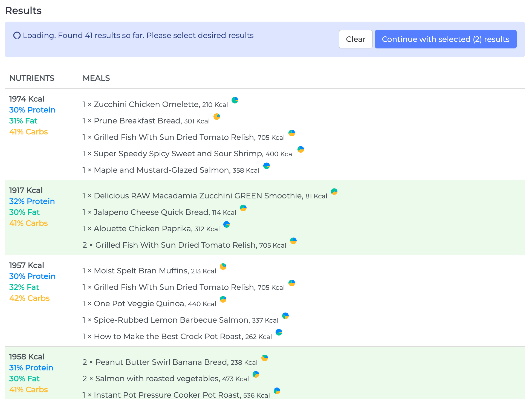Viewport: 532px width, 399px height.
Task: Click the MEALS column header
Action: coord(96,78)
